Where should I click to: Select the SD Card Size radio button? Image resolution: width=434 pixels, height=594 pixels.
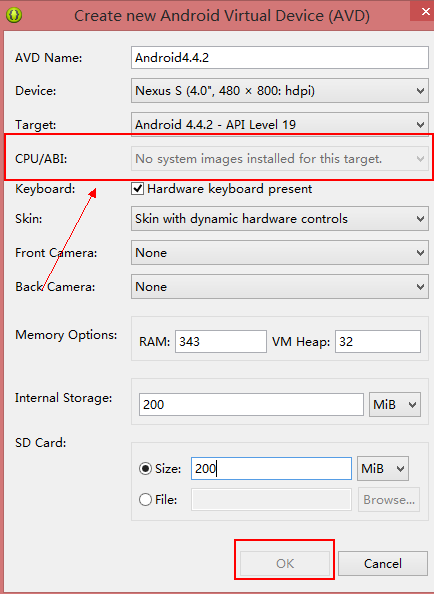click(x=145, y=469)
